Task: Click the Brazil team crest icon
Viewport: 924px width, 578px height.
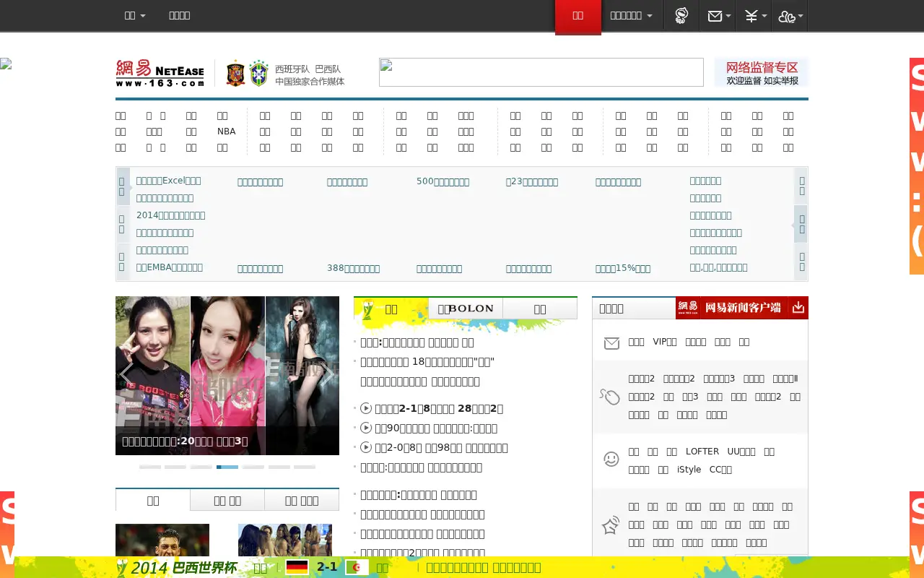Action: pos(258,74)
